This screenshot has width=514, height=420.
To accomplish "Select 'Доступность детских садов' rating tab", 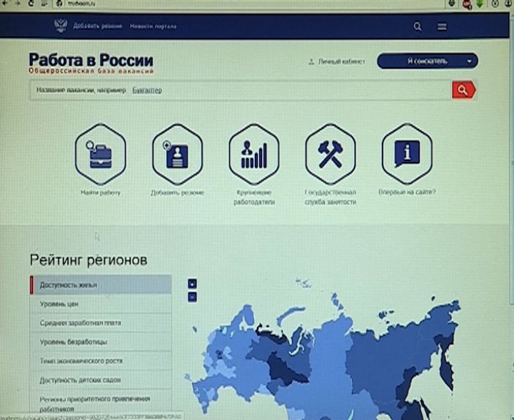I will tap(101, 380).
